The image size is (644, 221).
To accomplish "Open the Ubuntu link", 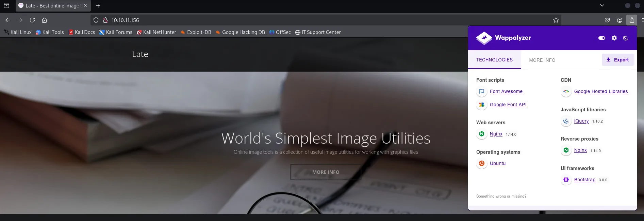I will pos(498,163).
